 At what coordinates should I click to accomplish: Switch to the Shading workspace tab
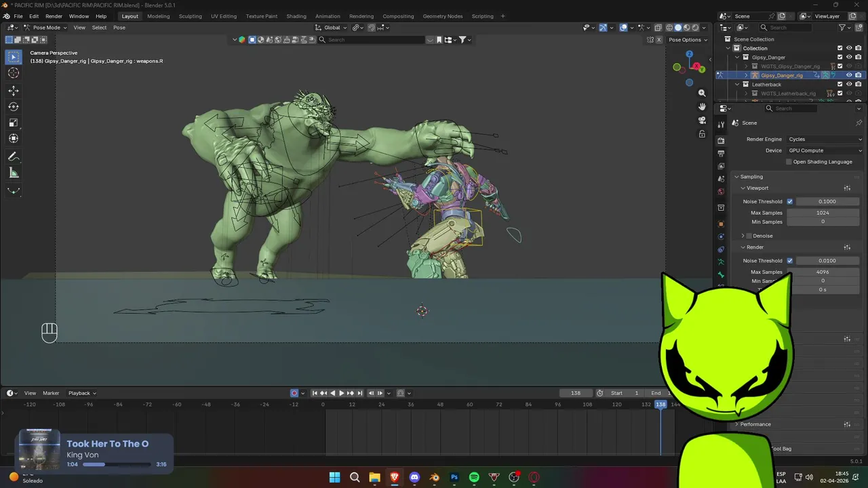(296, 16)
